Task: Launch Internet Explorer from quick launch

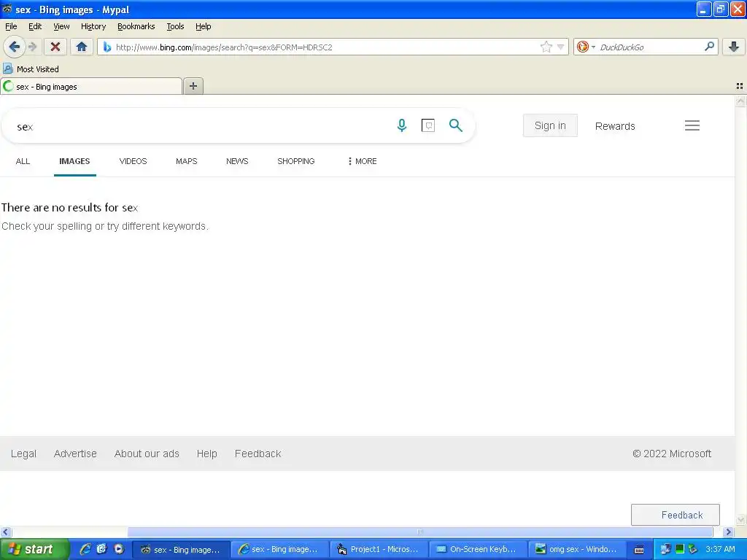Action: coord(85,549)
